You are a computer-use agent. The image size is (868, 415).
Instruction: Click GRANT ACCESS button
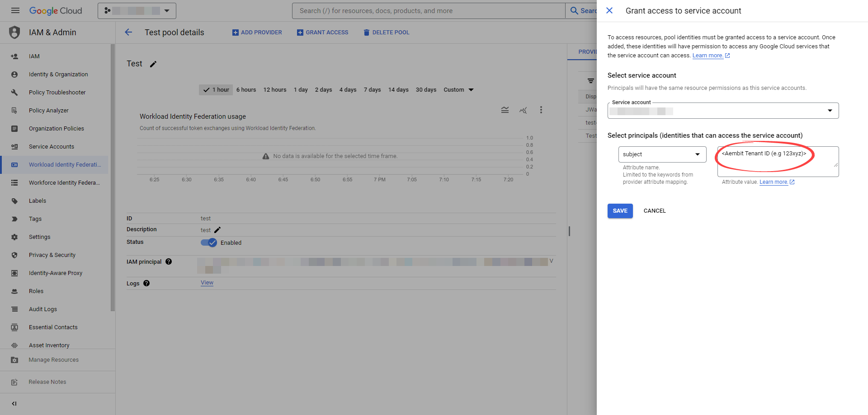coord(322,33)
